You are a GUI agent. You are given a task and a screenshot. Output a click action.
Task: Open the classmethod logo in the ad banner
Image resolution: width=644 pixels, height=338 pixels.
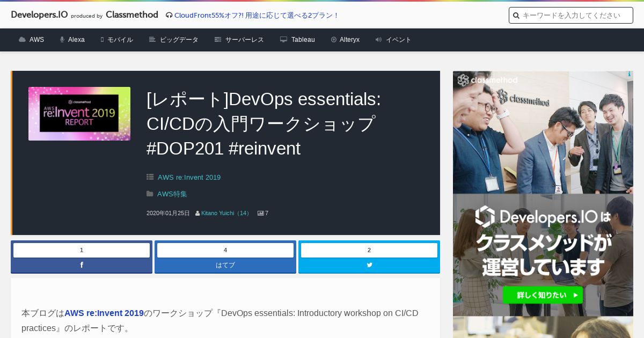[x=488, y=80]
